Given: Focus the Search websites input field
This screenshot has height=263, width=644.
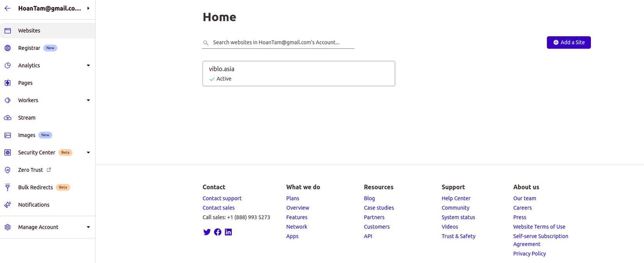Looking at the screenshot, I should [x=281, y=42].
